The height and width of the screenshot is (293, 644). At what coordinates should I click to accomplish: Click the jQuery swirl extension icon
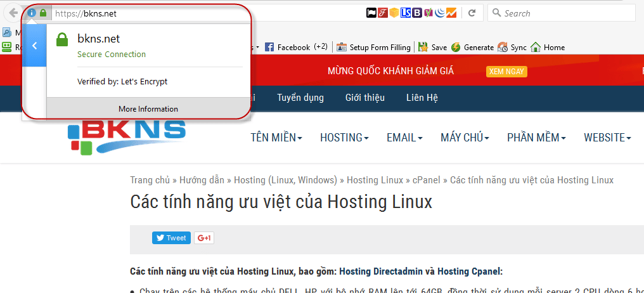(439, 13)
